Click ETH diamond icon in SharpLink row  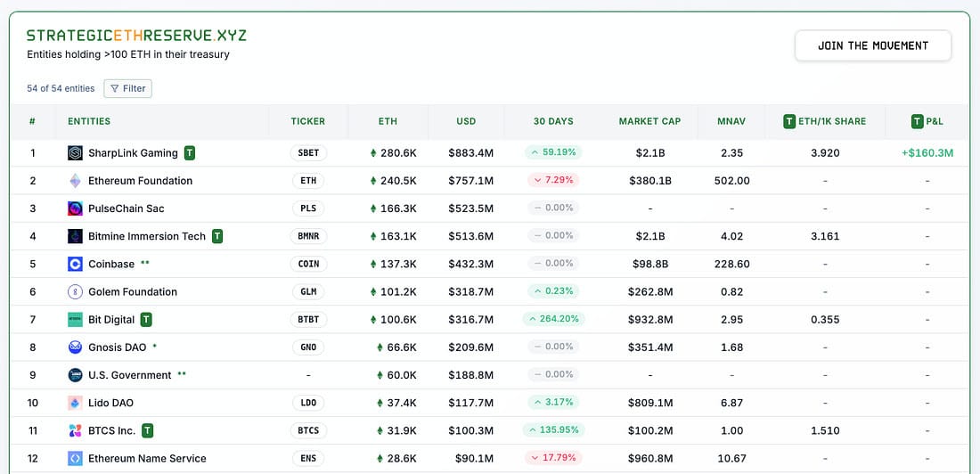(x=374, y=153)
